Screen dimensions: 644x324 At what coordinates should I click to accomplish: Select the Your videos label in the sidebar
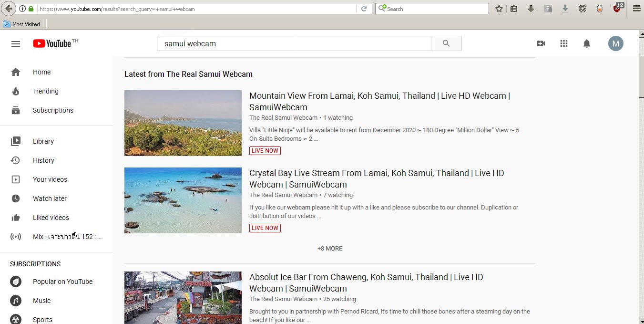[x=50, y=179]
